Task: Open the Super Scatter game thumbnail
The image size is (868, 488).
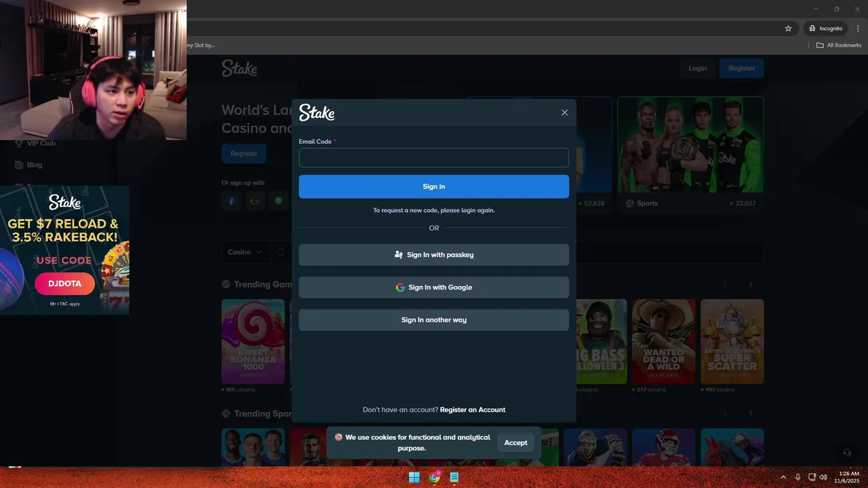Action: coord(732,342)
